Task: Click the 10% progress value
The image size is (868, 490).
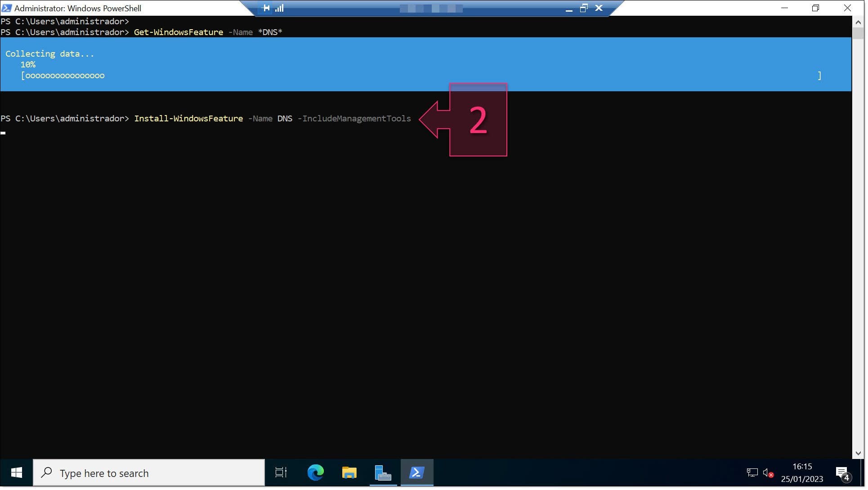Action: [x=28, y=65]
